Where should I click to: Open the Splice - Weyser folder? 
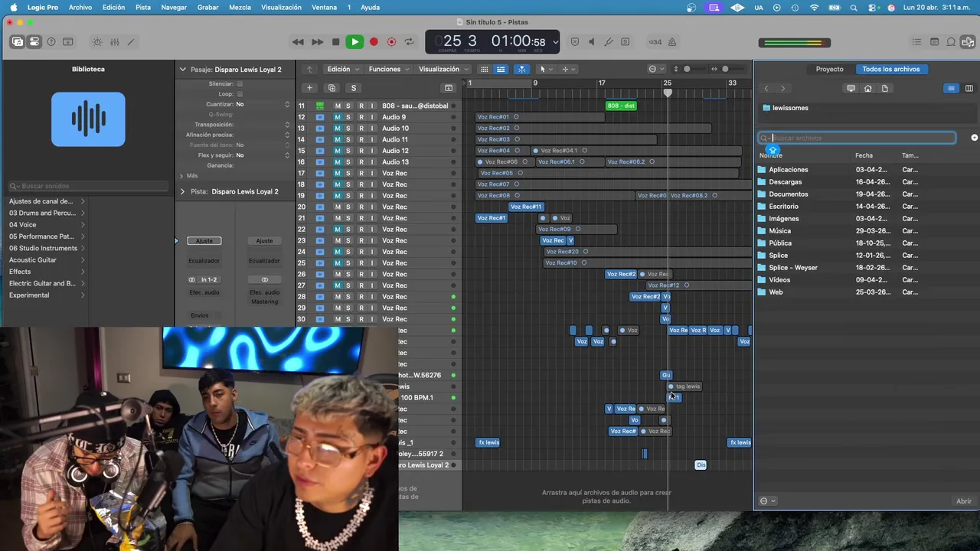[793, 268]
